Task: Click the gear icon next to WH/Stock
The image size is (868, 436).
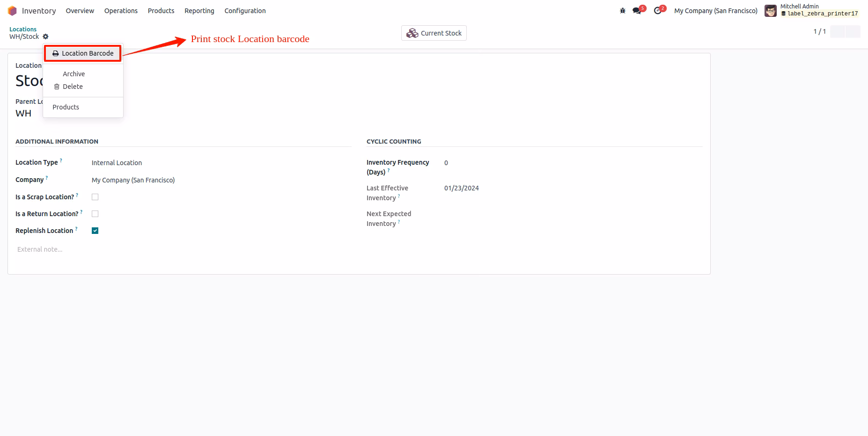Action: click(x=45, y=36)
